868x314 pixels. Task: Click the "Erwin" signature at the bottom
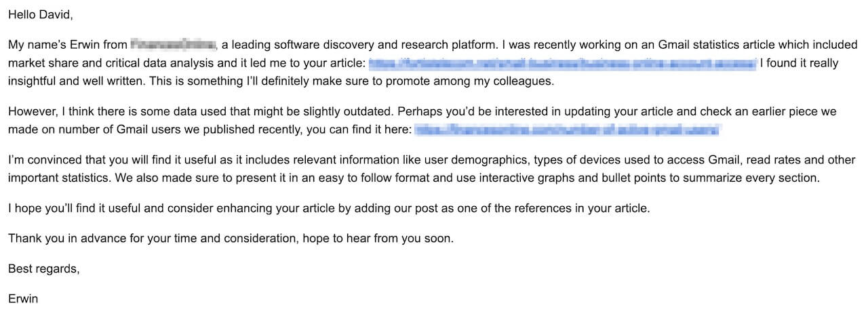click(23, 298)
